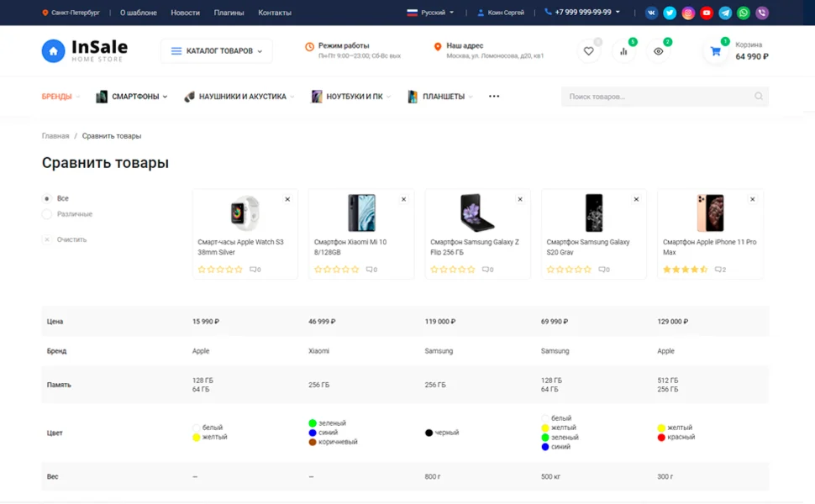Viewport: 815px width, 504px height.
Task: Open the 'Ноутбуки и ПК' menu
Action: pyautogui.click(x=354, y=97)
